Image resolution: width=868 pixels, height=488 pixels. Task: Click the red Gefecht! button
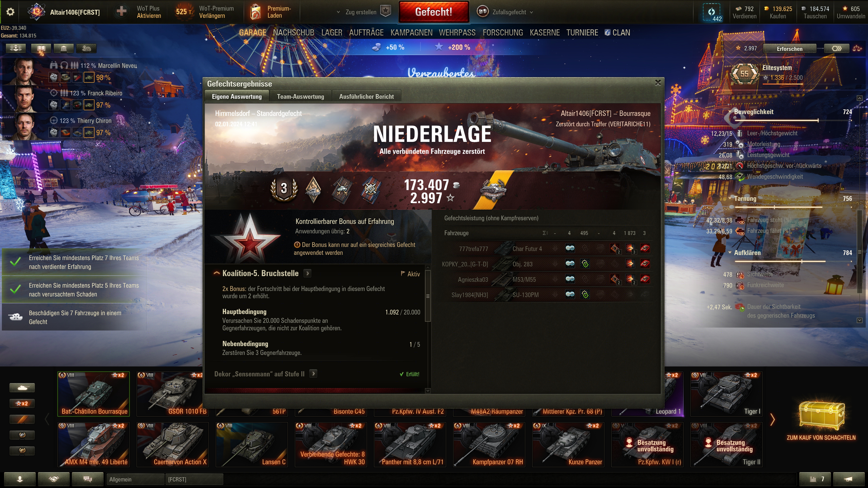pos(434,12)
